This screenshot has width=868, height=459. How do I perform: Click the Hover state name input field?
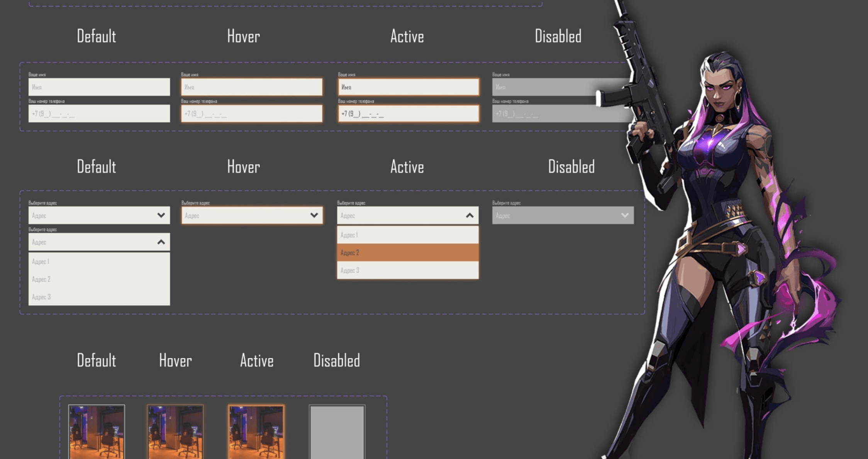(251, 87)
